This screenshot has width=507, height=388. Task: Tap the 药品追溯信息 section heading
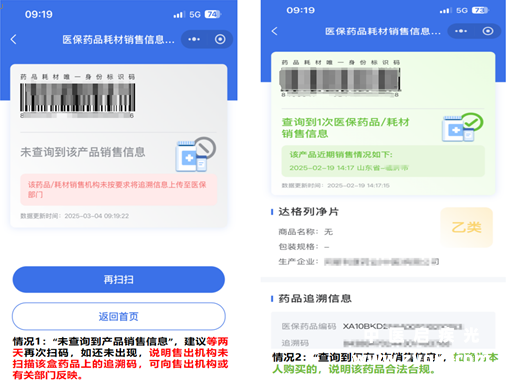[315, 298]
